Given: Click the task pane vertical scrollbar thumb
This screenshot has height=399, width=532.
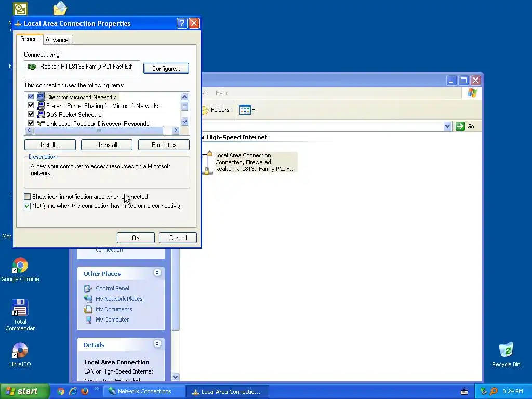Looking at the screenshot, I should click(x=175, y=289).
